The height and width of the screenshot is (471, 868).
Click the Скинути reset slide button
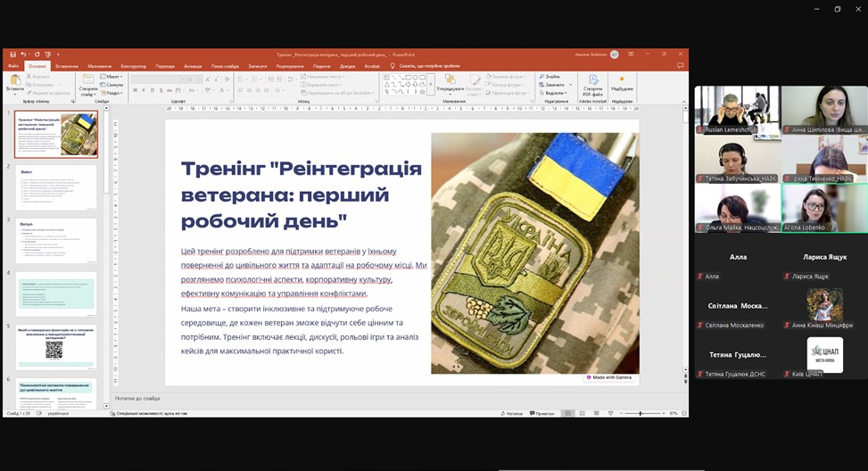[x=112, y=85]
